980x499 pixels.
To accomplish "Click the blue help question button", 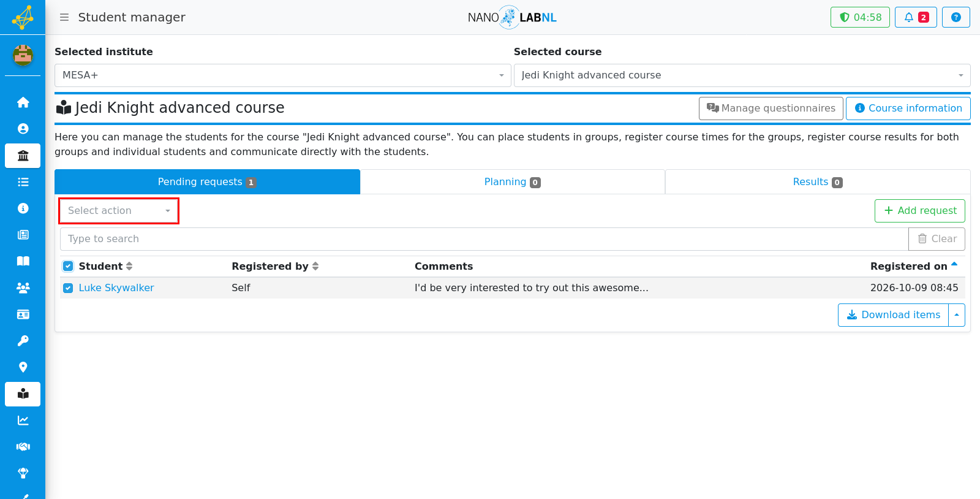I will tap(956, 17).
